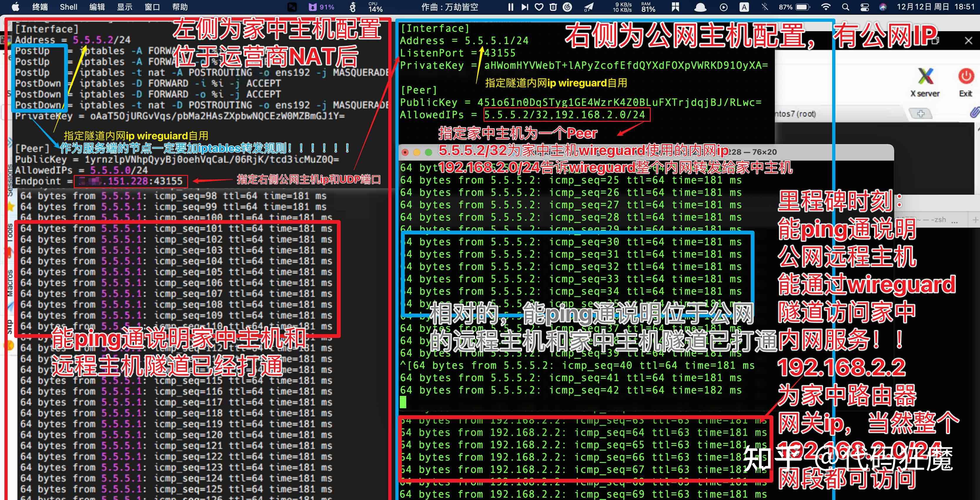The height and width of the screenshot is (500, 980).
Task: Open the 显示 menu
Action: pyautogui.click(x=124, y=7)
